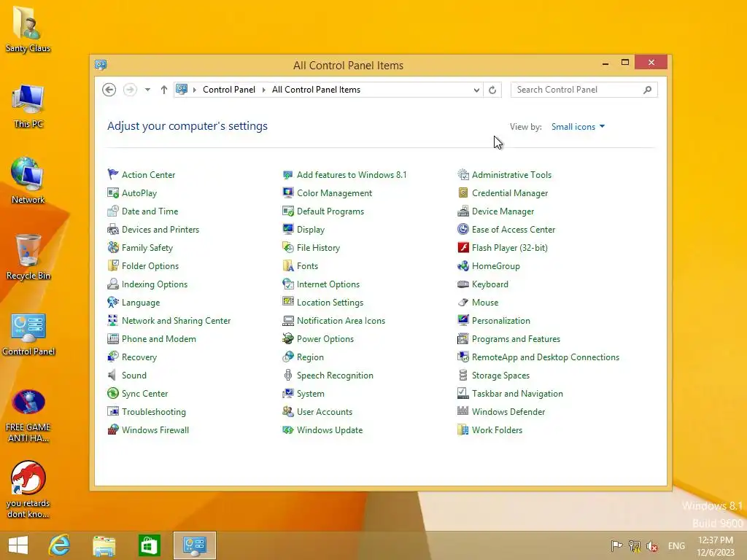The height and width of the screenshot is (560, 747).
Task: Open the Windows Firewall brick-wall icon
Action: pos(113,429)
